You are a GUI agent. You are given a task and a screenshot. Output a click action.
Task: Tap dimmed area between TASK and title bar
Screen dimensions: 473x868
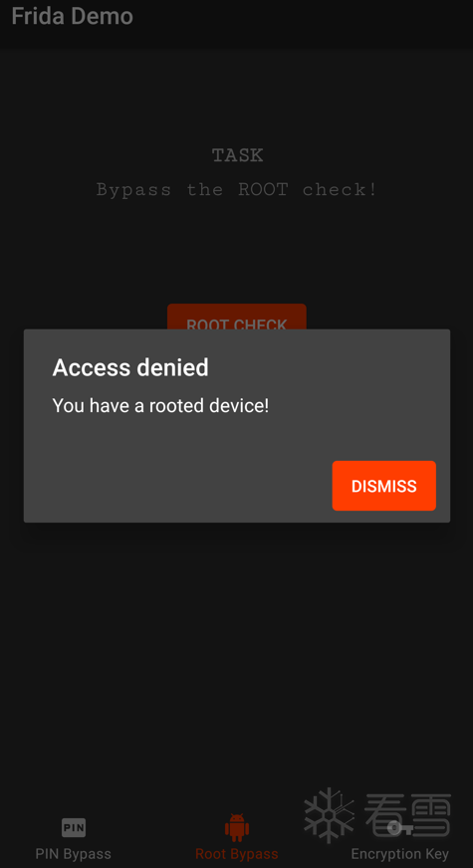pyautogui.click(x=237, y=97)
